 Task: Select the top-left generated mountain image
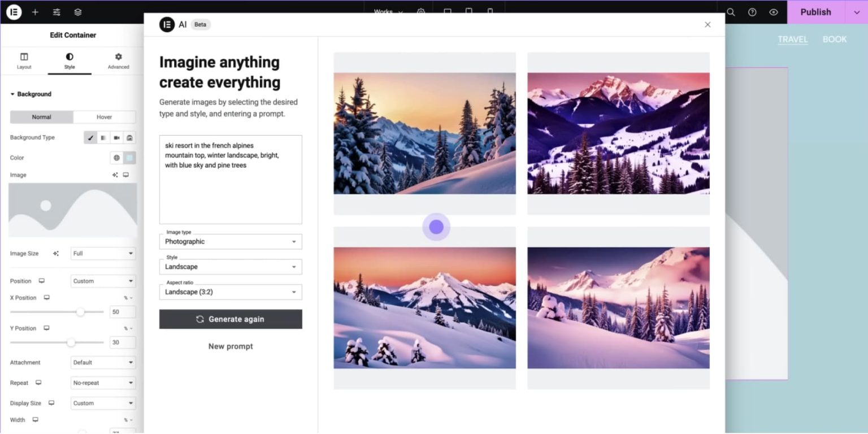pos(424,133)
